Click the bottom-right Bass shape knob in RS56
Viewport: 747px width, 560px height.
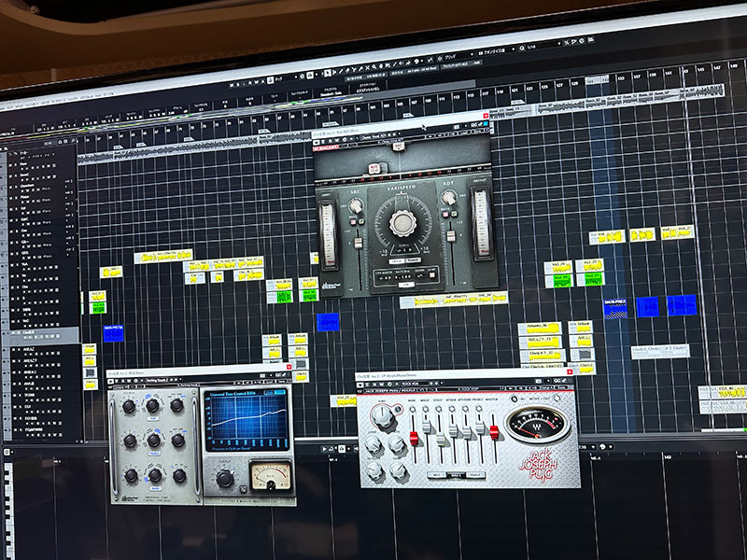[x=179, y=475]
